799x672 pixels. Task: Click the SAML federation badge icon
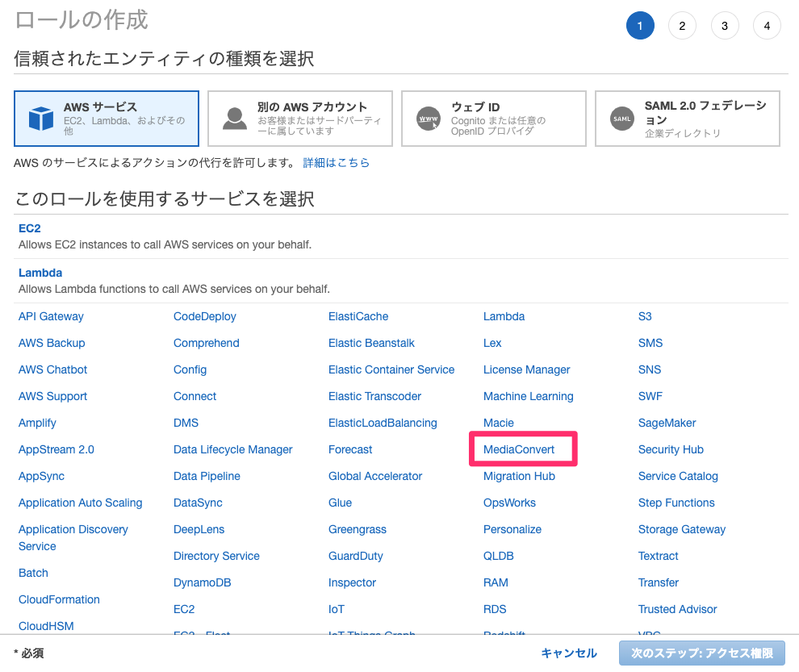(x=622, y=119)
